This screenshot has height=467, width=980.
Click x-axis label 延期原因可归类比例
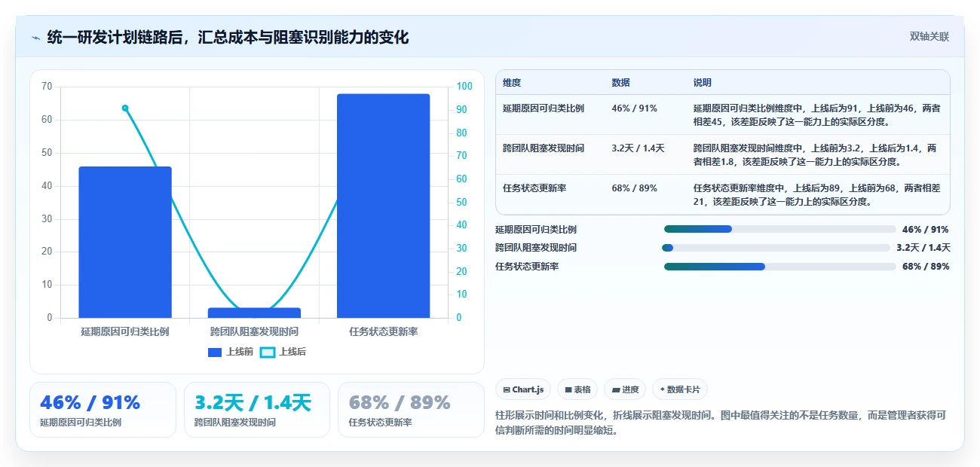pos(125,331)
